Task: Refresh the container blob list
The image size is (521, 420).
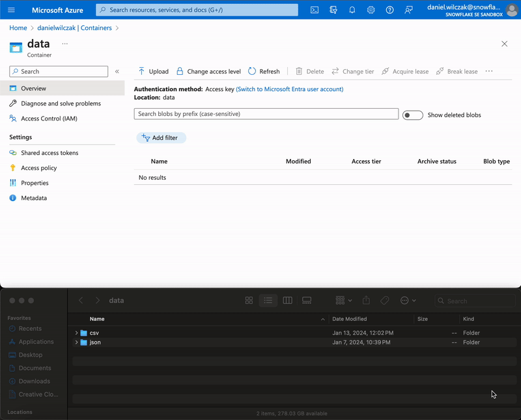Action: click(x=264, y=72)
